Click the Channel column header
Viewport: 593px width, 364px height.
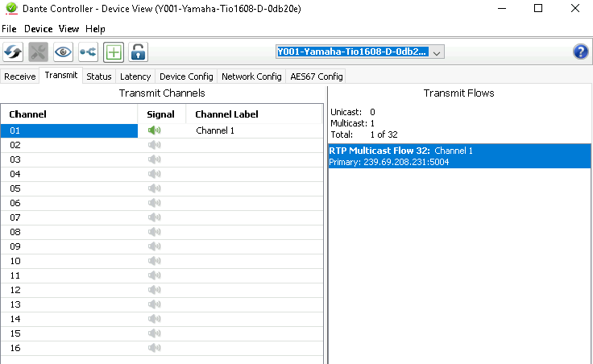69,114
